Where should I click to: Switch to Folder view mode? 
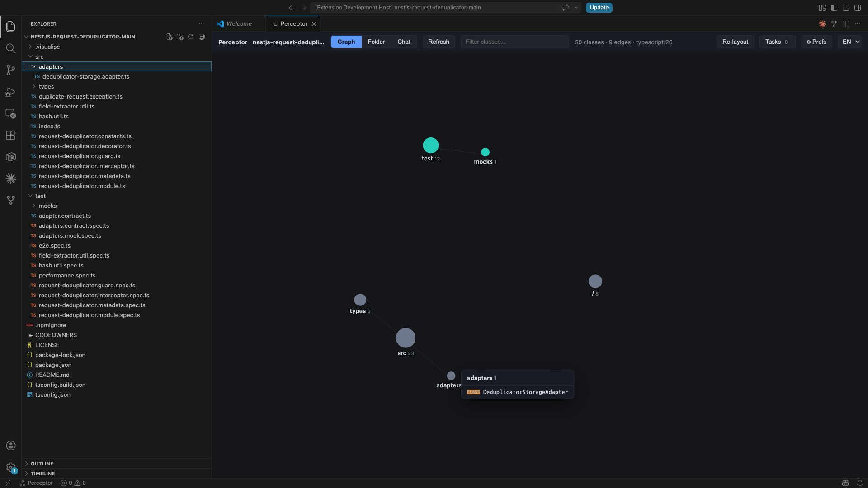376,42
